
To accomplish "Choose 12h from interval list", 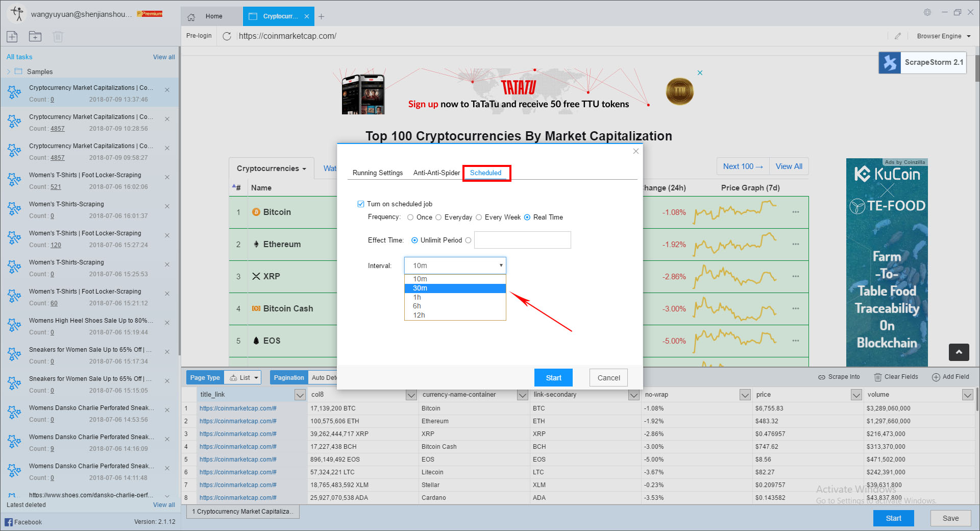I will pyautogui.click(x=455, y=316).
